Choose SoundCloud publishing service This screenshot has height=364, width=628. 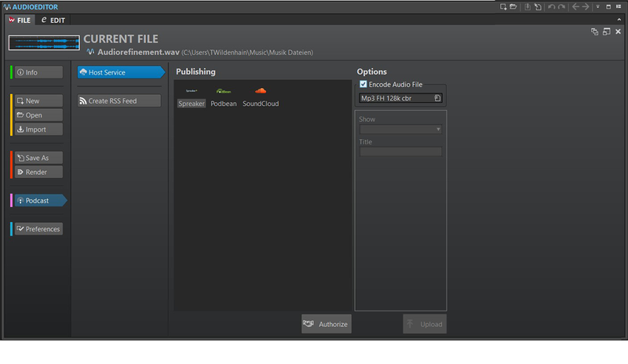(261, 98)
